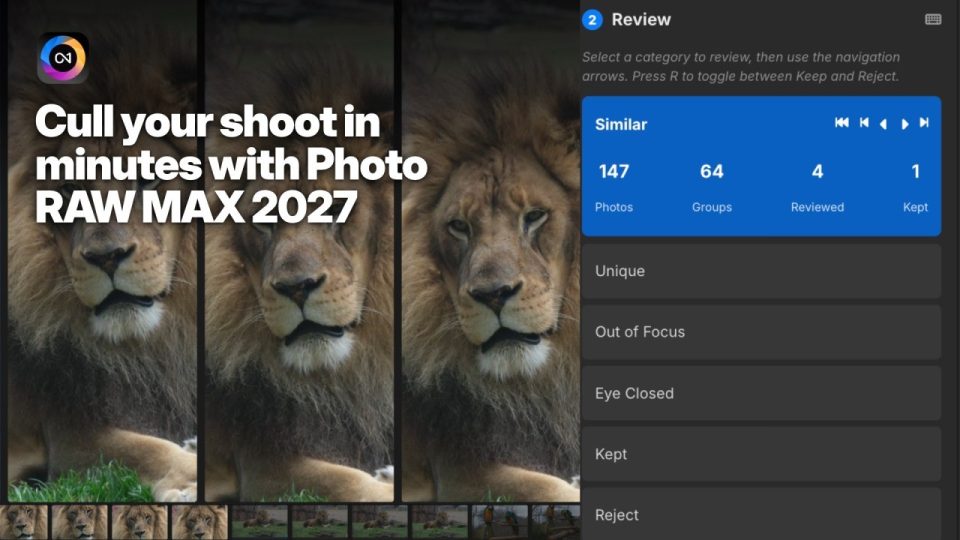This screenshot has width=960, height=540.
Task: Click the step 2 badge next to Review
Action: tap(592, 20)
